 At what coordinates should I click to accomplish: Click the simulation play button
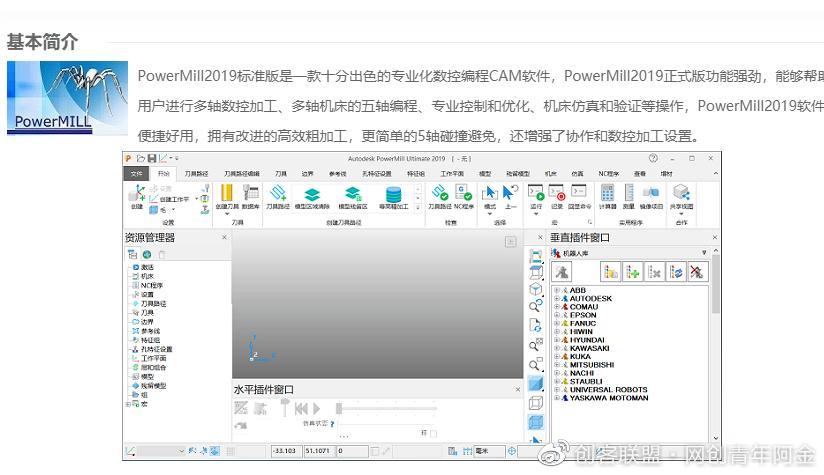pyautogui.click(x=316, y=408)
